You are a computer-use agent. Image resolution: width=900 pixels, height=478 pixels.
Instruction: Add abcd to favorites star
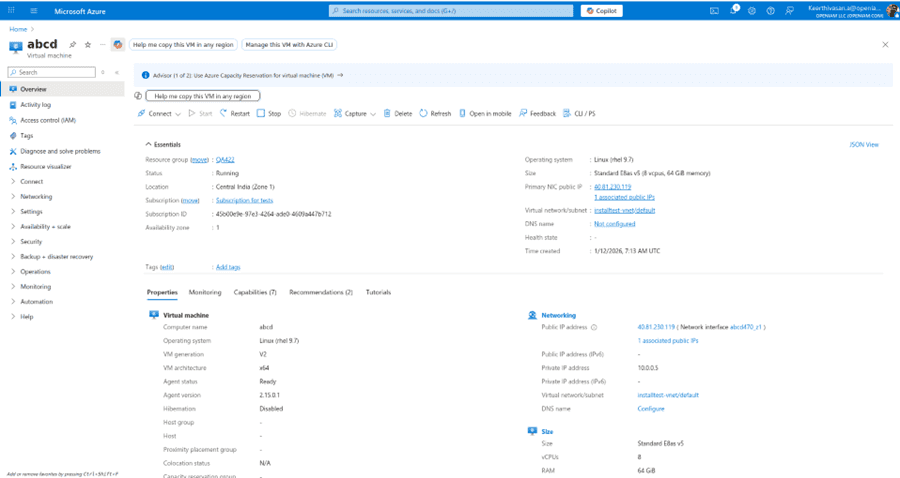(x=88, y=44)
